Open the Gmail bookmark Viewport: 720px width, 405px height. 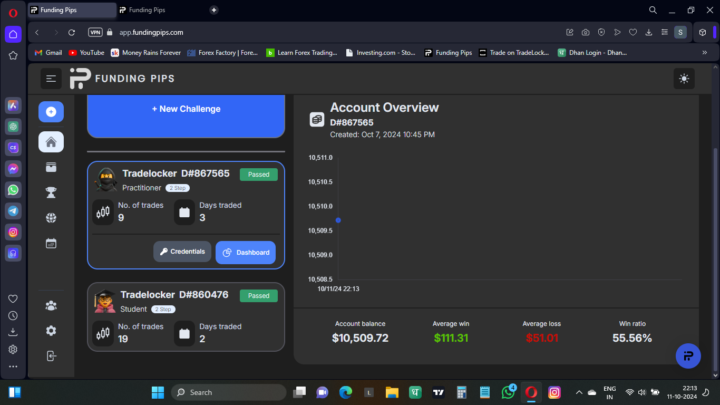pos(48,53)
